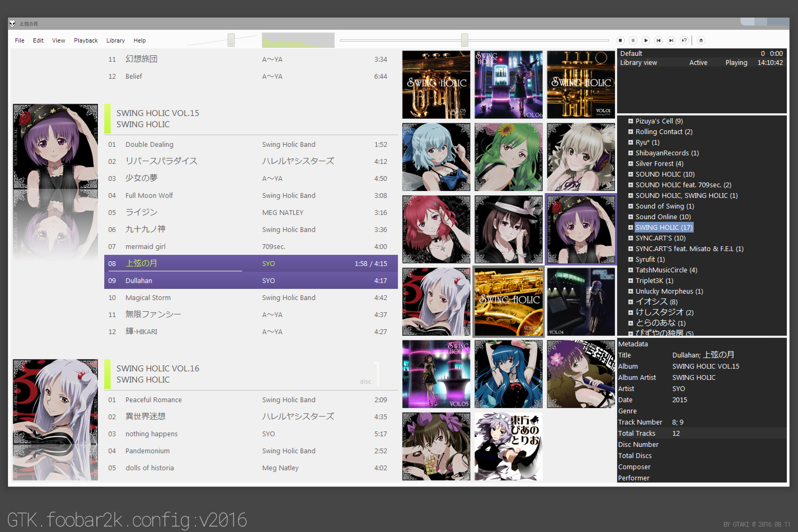The height and width of the screenshot is (532, 798).
Task: Click the eject/open icon in the toolbar
Action: tap(701, 40)
